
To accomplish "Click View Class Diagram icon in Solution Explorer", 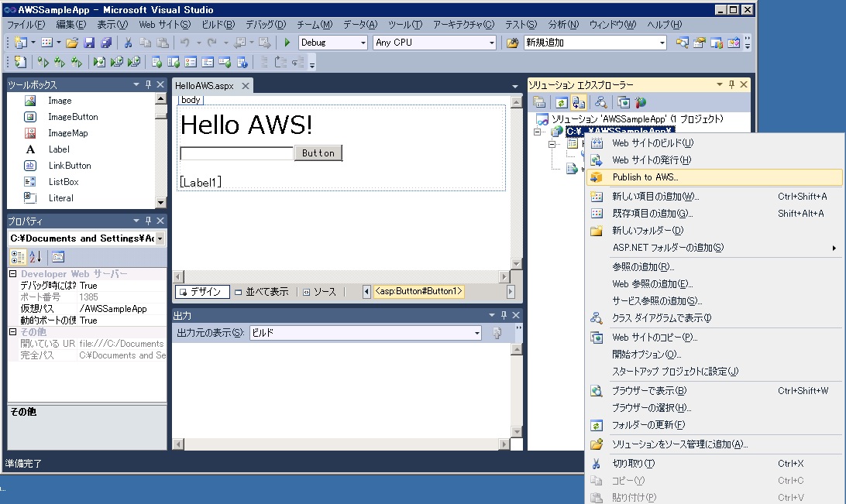I will click(x=600, y=102).
